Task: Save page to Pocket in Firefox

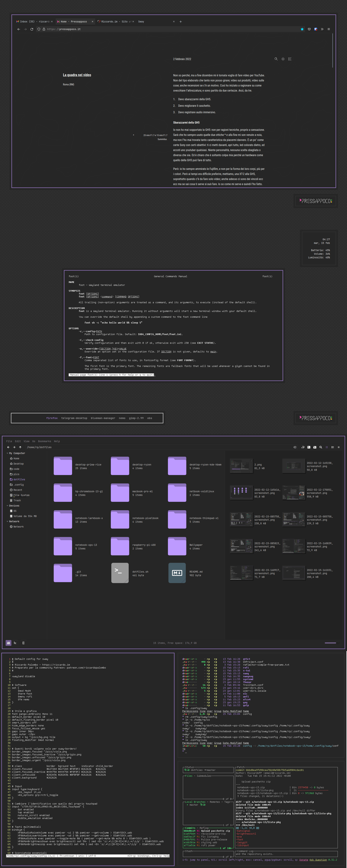Action: (309, 29)
